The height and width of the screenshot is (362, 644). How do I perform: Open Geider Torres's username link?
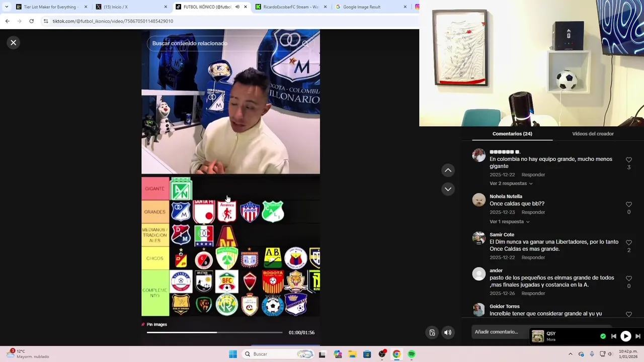(505, 306)
